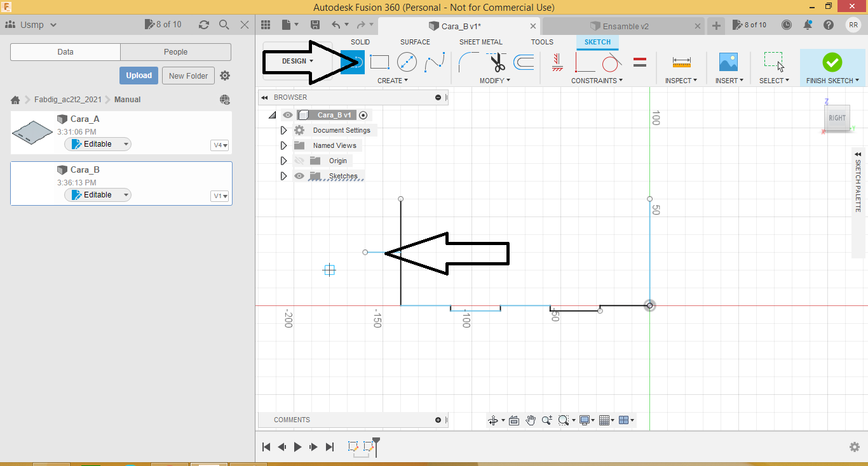Switch to the SOLID ribbon tab
The image size is (868, 466).
(x=360, y=42)
